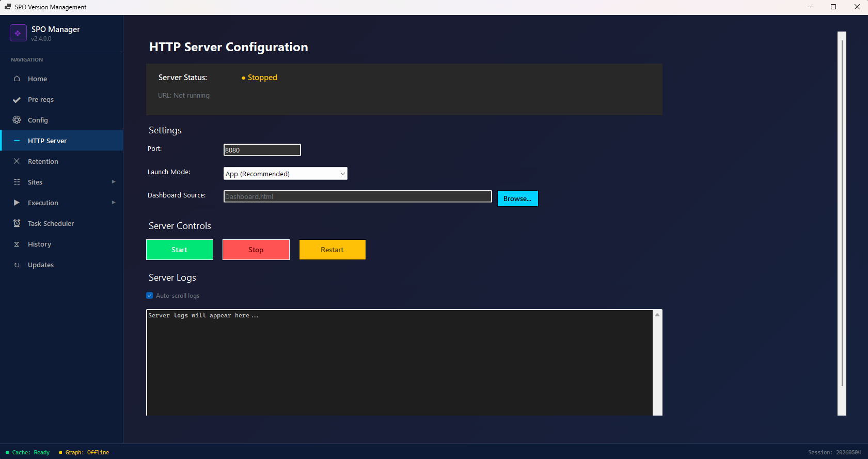Click the HTTP Server Configuration heading
This screenshot has width=868, height=459.
(229, 47)
